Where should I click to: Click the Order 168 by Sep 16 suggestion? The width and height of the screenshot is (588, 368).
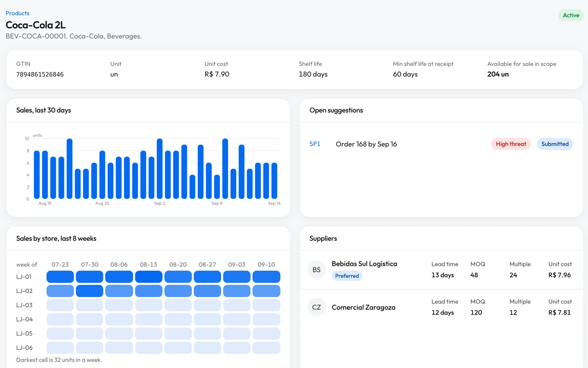(x=366, y=144)
